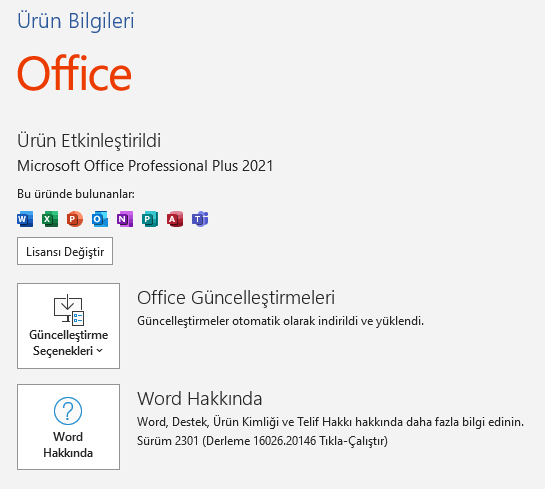The image size is (545, 489).
Task: Click the Teams app icon
Action: 200,219
